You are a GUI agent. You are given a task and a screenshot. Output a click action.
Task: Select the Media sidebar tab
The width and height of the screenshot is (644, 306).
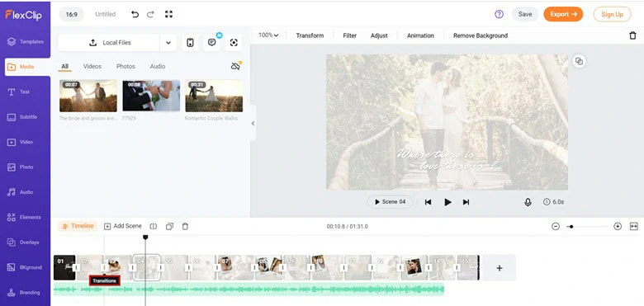[x=26, y=67]
